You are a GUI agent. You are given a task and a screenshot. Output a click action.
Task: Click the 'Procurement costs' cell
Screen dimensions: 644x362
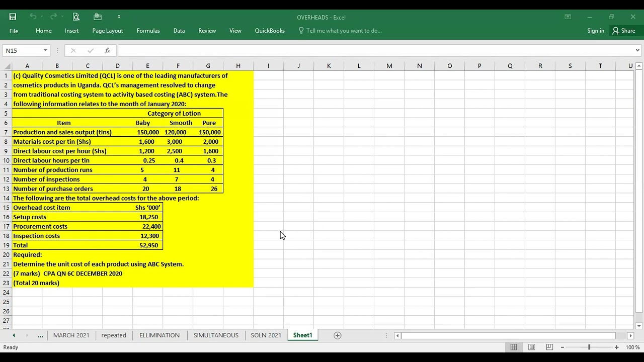click(40, 226)
